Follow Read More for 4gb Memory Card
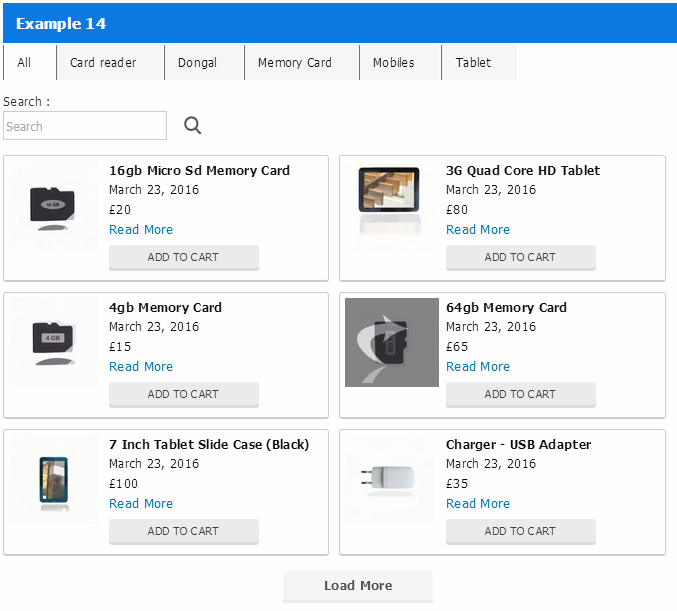This screenshot has width=677, height=611. [x=141, y=367]
